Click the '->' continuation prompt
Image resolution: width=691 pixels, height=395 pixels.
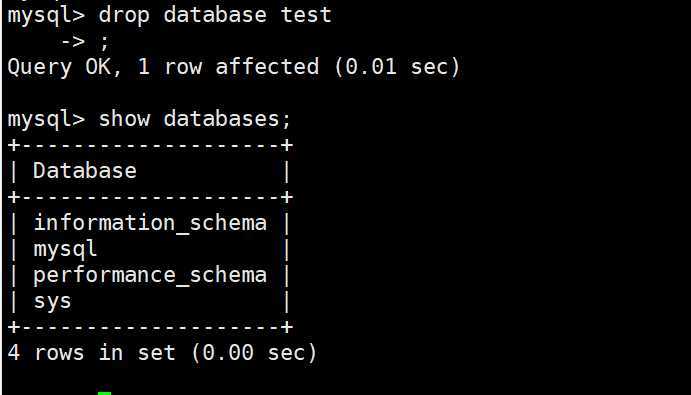coord(73,42)
